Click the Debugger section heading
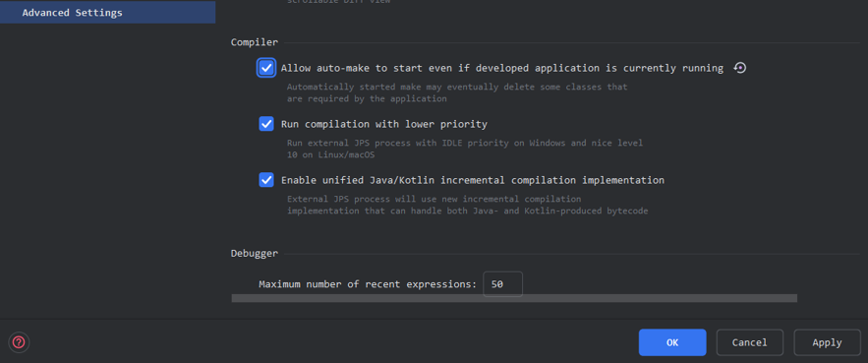868x363 pixels. [254, 253]
